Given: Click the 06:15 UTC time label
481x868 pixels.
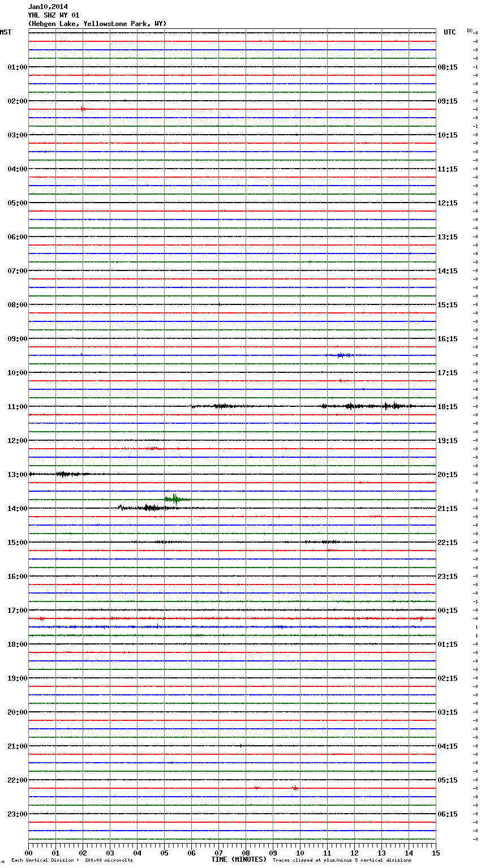Looking at the screenshot, I should point(448,814).
